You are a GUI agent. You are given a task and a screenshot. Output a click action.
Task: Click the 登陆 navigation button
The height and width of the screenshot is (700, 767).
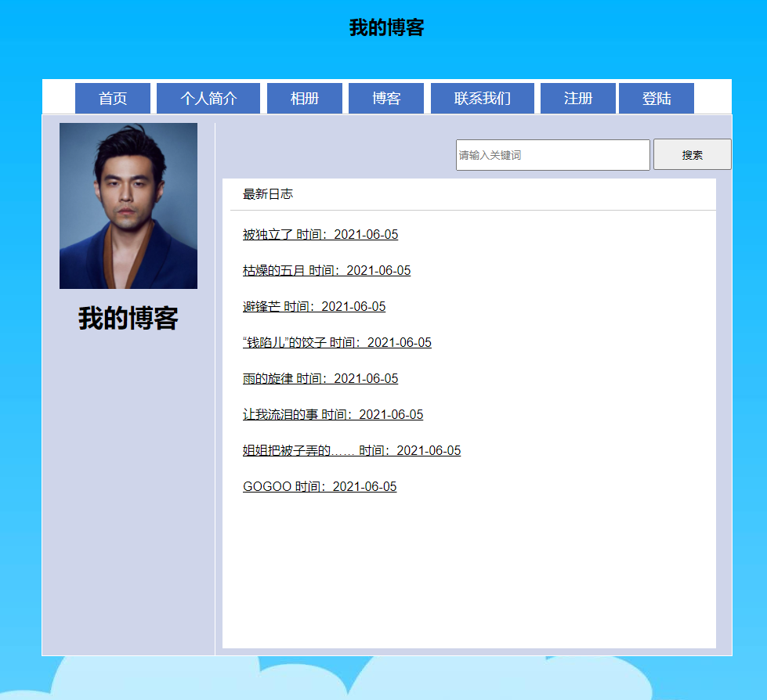[x=657, y=98]
